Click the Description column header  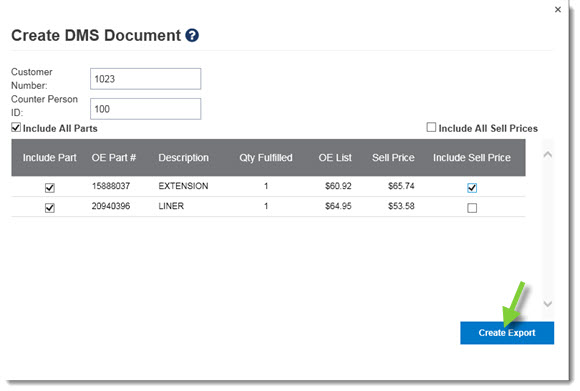click(x=183, y=158)
